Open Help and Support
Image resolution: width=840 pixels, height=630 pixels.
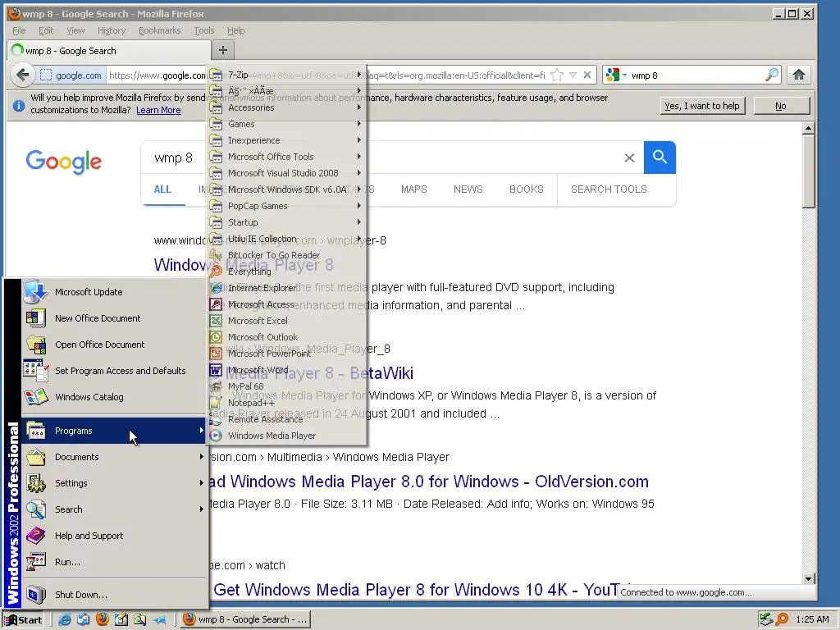113,536
